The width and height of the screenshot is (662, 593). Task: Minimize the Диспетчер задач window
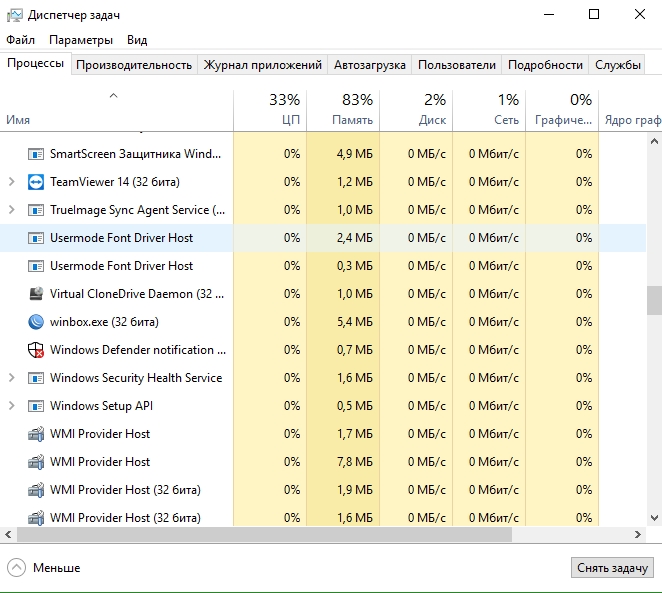pyautogui.click(x=549, y=14)
